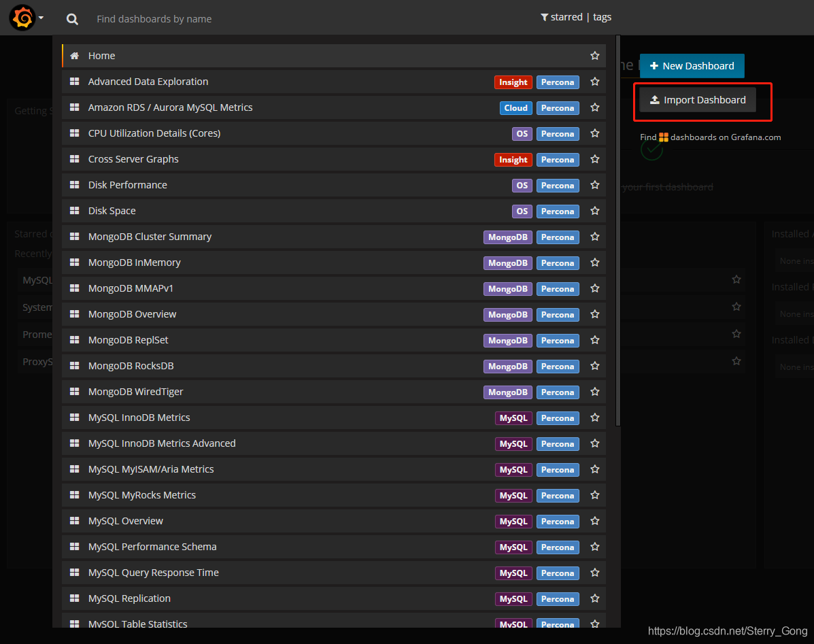Click Percona tag on Disk Performance row
This screenshot has width=814, height=644.
coord(558,185)
